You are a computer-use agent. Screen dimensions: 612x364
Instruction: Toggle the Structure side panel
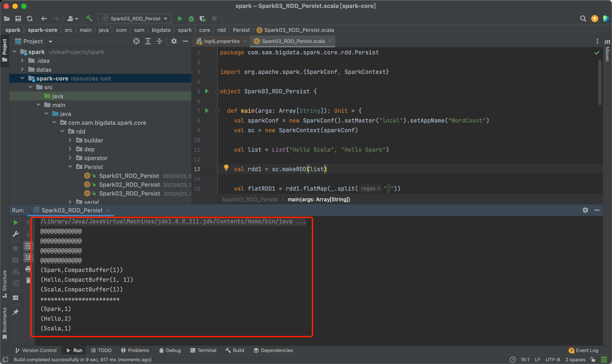pos(4,284)
